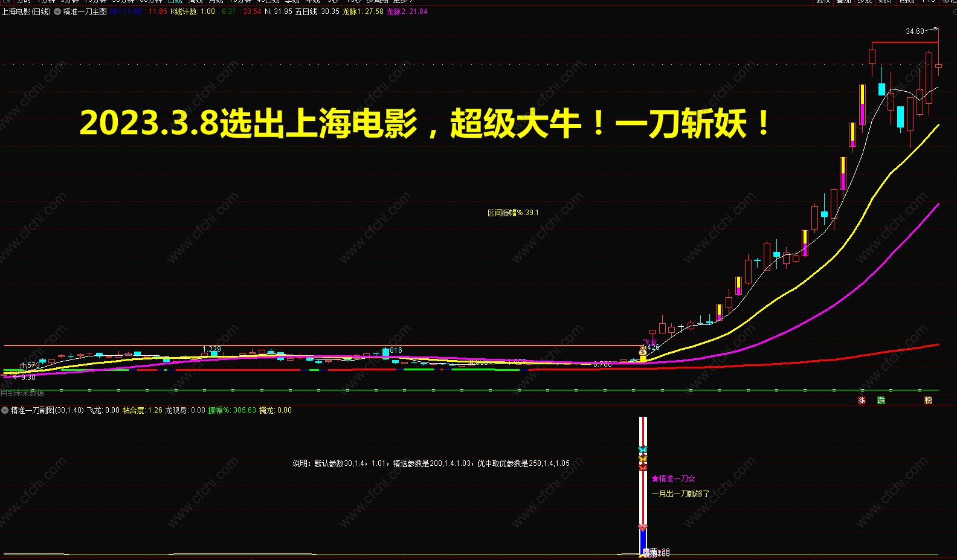This screenshot has width=957, height=560.
Task: Click the 一月出一刀就够了 label
Action: 680,494
